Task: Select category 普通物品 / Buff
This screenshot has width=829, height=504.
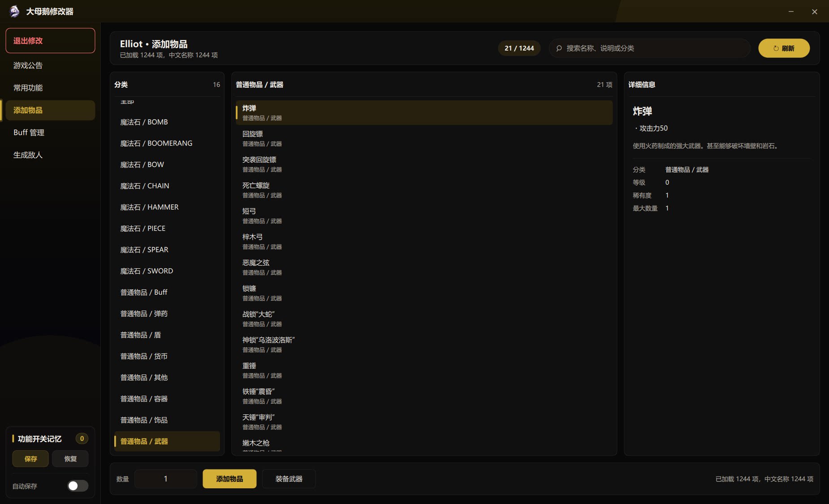Action: 167,293
